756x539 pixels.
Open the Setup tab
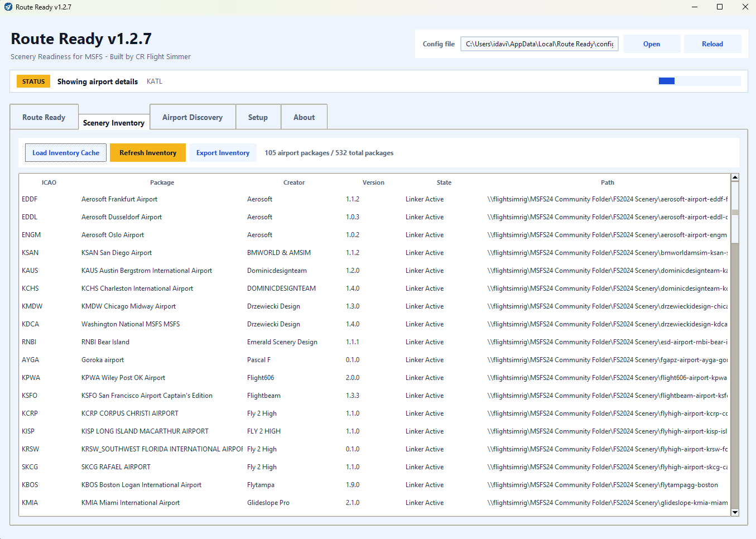click(258, 117)
